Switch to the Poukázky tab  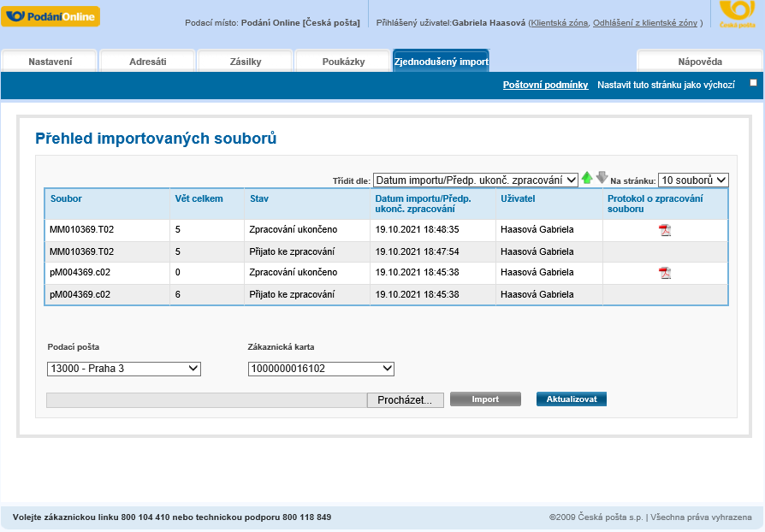click(342, 61)
